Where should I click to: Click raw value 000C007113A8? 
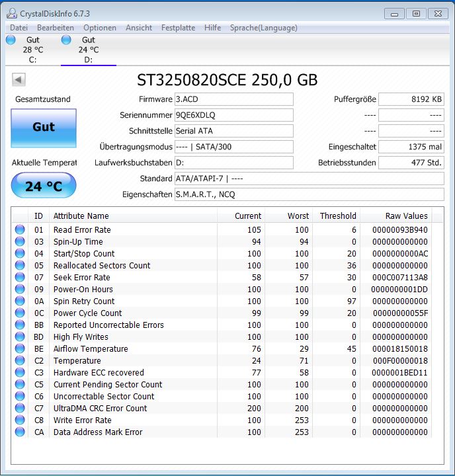(400, 277)
